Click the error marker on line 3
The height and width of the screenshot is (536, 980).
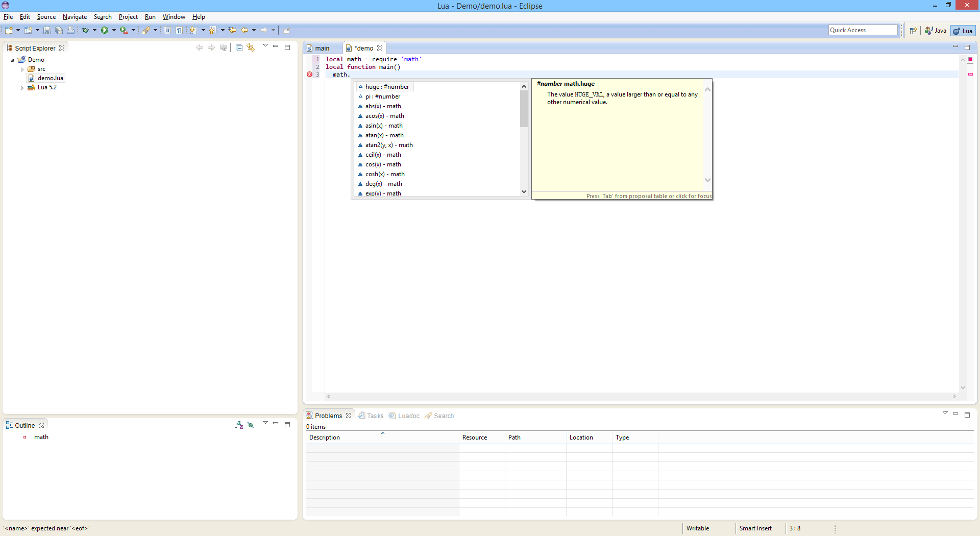309,75
